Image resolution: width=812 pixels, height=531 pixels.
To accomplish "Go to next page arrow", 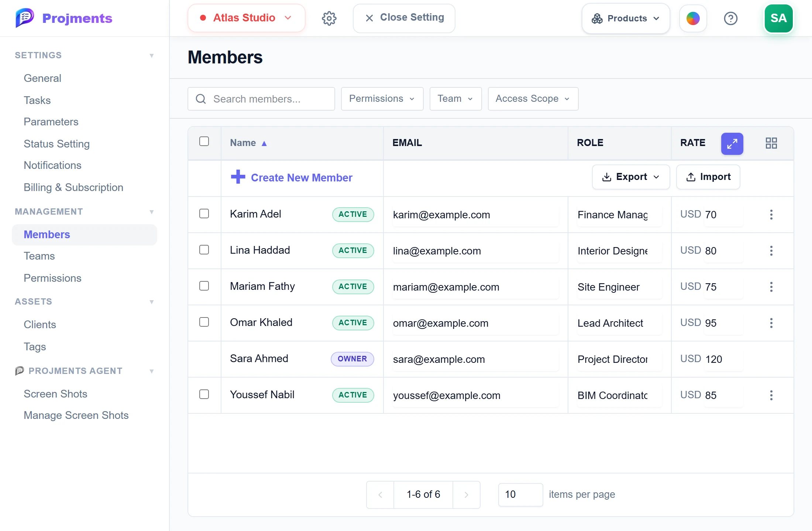I will tap(466, 494).
